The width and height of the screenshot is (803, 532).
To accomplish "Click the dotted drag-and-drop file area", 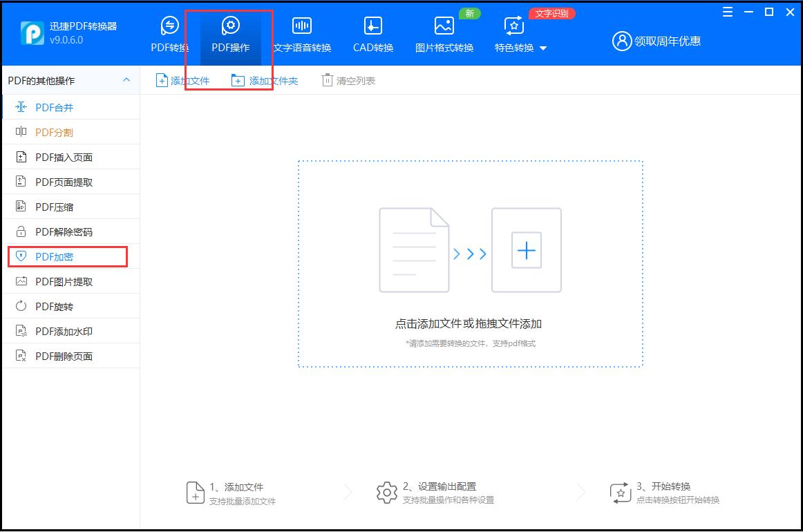I will [471, 265].
